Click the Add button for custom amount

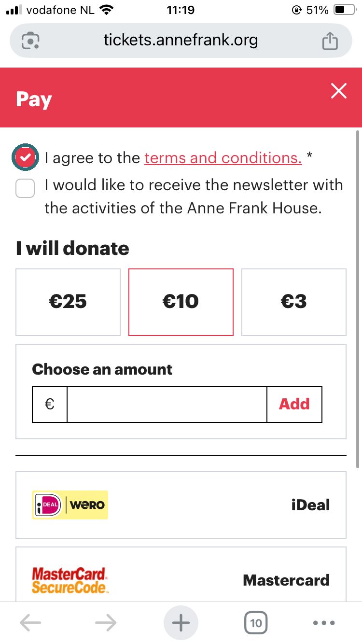click(294, 404)
